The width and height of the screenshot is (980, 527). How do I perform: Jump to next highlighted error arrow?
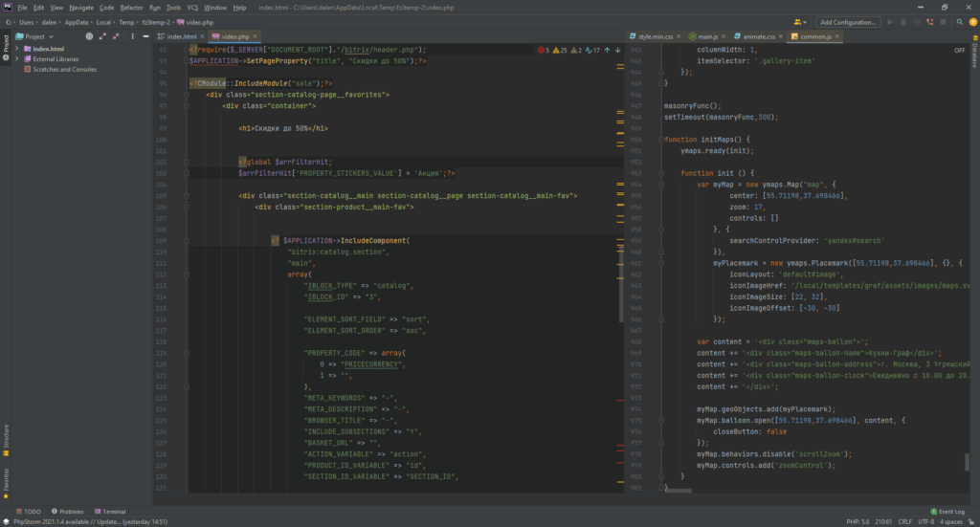point(616,50)
